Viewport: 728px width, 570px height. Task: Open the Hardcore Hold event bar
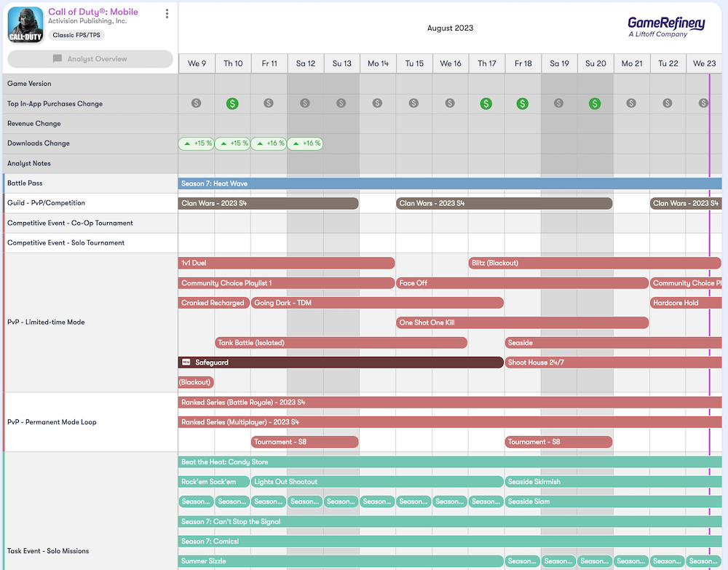tap(686, 303)
